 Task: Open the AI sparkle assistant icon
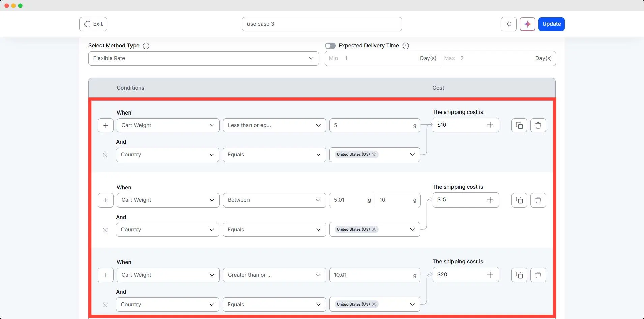click(x=527, y=24)
